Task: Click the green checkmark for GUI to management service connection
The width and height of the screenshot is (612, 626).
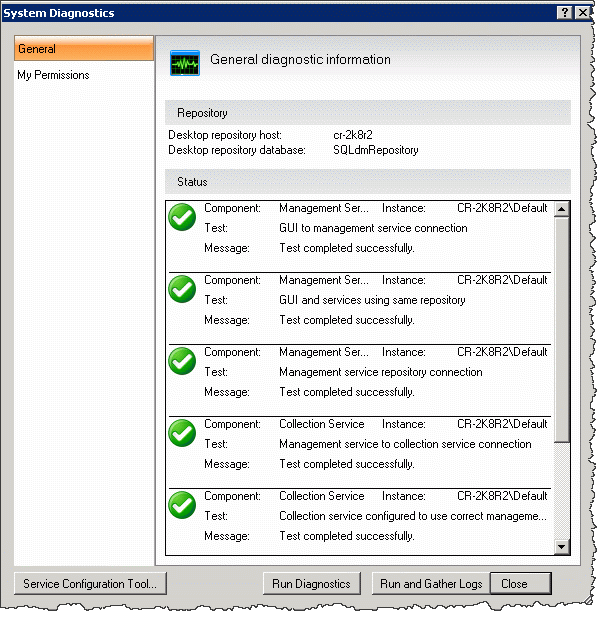Action: (x=182, y=217)
